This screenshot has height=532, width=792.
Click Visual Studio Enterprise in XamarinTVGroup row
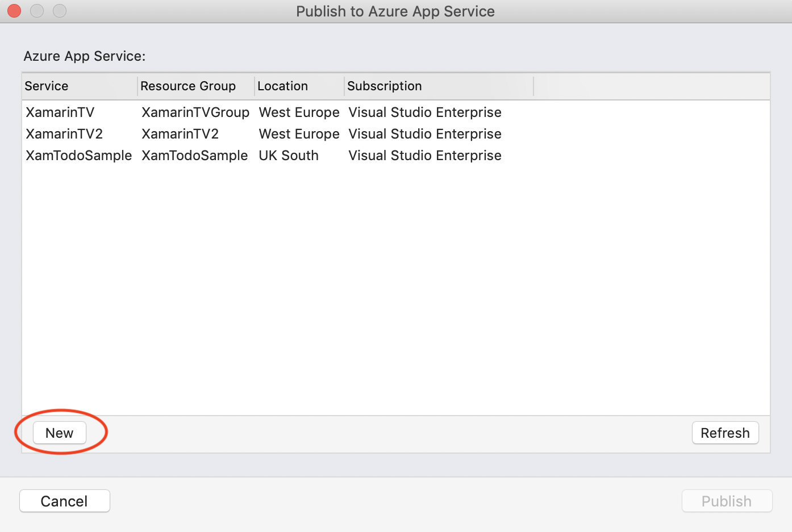point(425,112)
